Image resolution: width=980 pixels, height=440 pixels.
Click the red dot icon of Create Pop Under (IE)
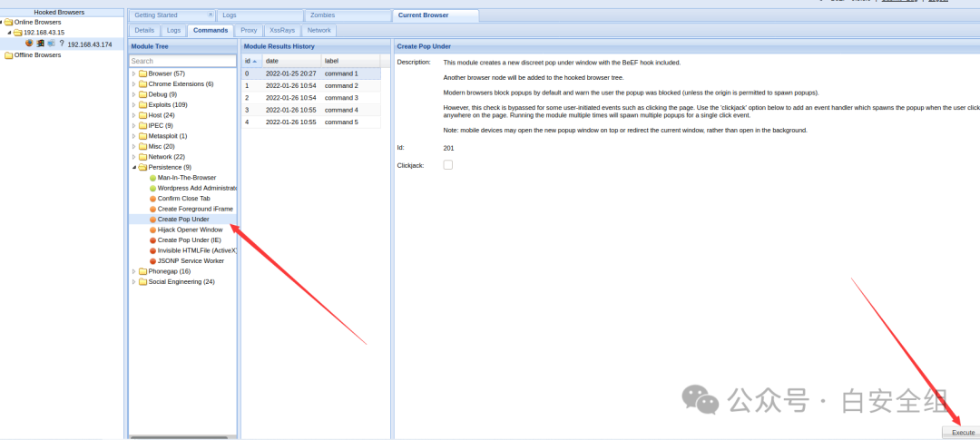point(152,240)
